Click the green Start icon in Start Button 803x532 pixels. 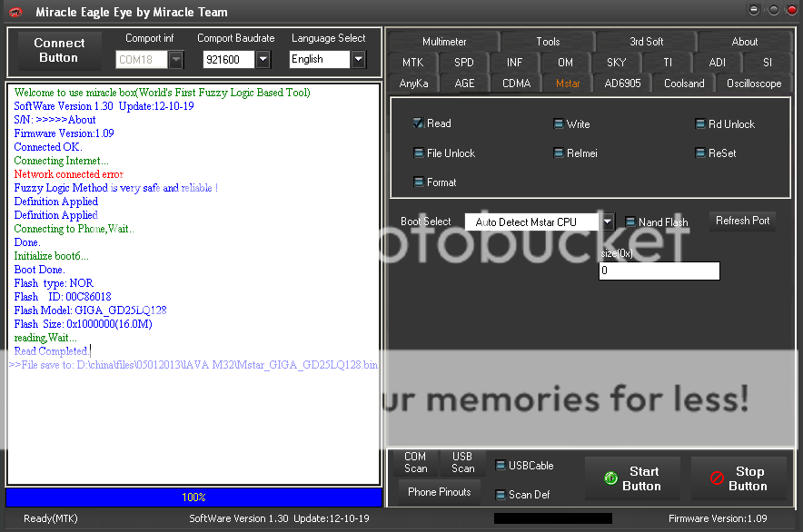coord(610,478)
